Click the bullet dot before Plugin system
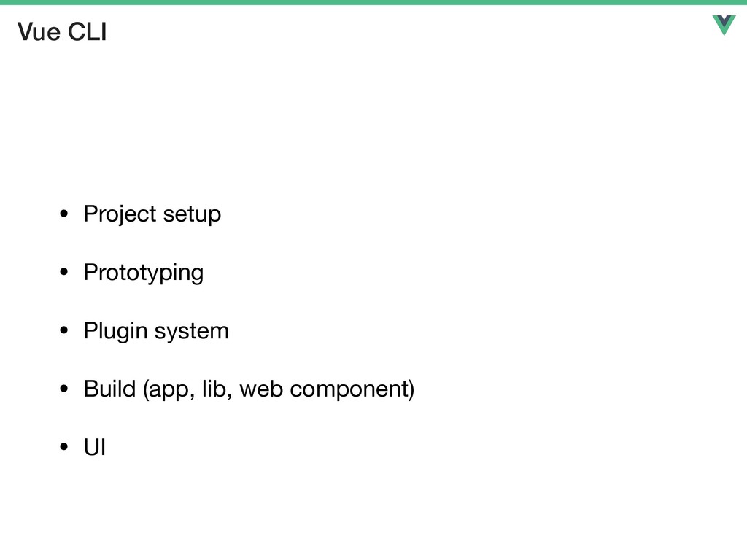The width and height of the screenshot is (747, 560). pyautogui.click(x=64, y=330)
